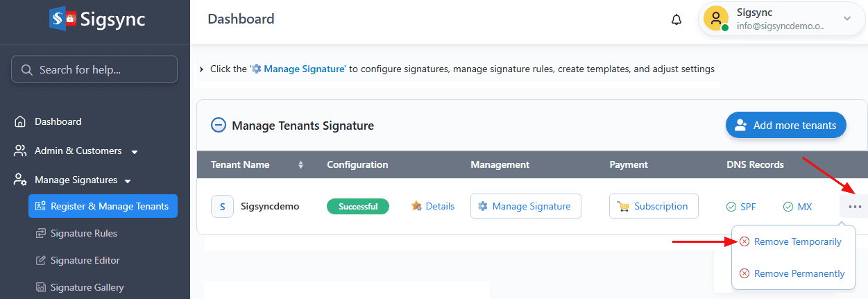Screen dimensions: 868x299
Task: Click the Add more tenants button
Action: tap(785, 126)
